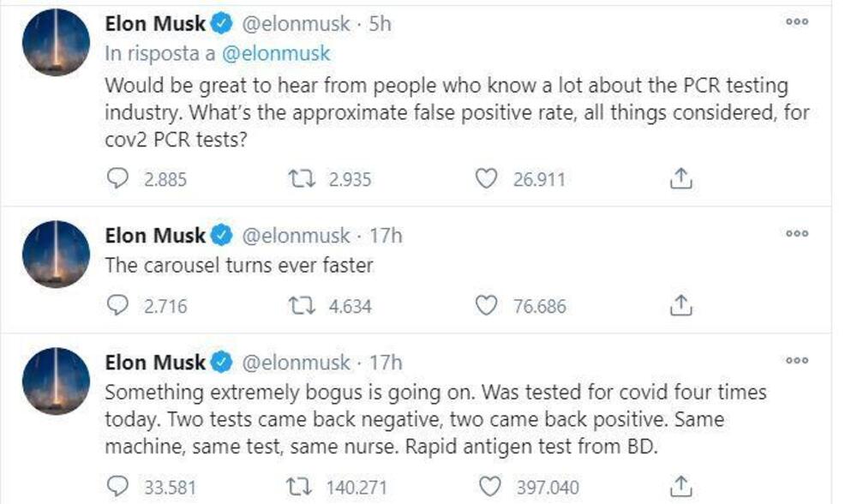Retweet the PCR false positive tweet
This screenshot has height=504, width=857.
tap(301, 179)
